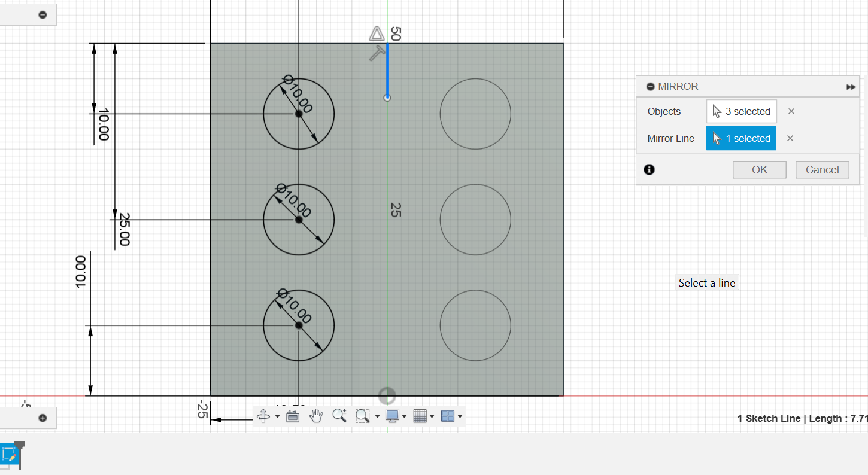Click the Objects '3 selected' selector
Screen dimensions: 868x475
tap(742, 111)
